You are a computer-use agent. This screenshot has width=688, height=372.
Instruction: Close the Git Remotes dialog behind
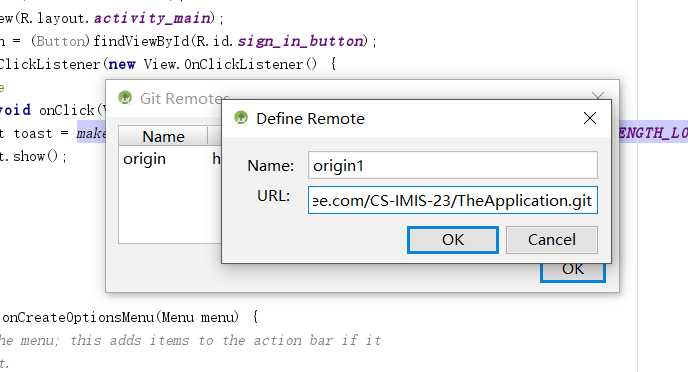pyautogui.click(x=598, y=96)
